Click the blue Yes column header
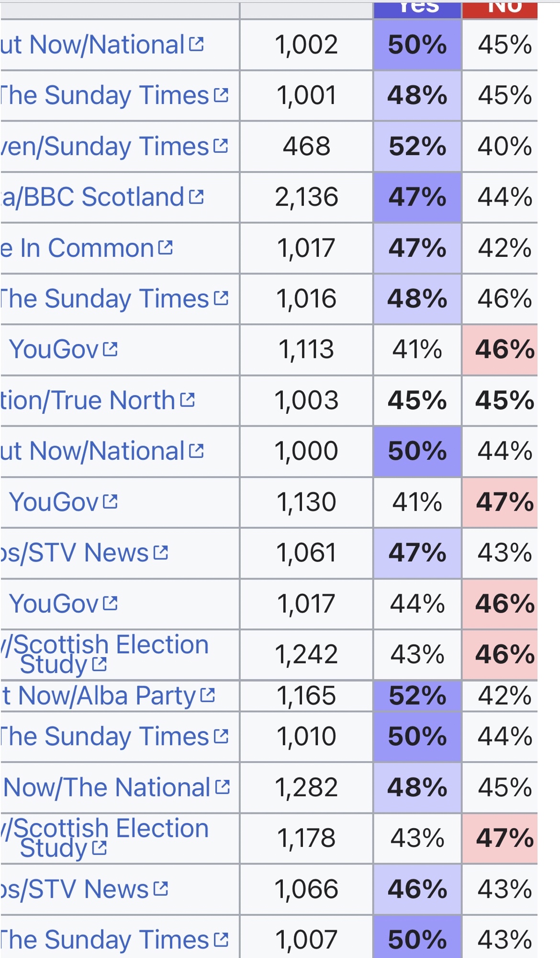The height and width of the screenshot is (958, 560). coord(417,10)
